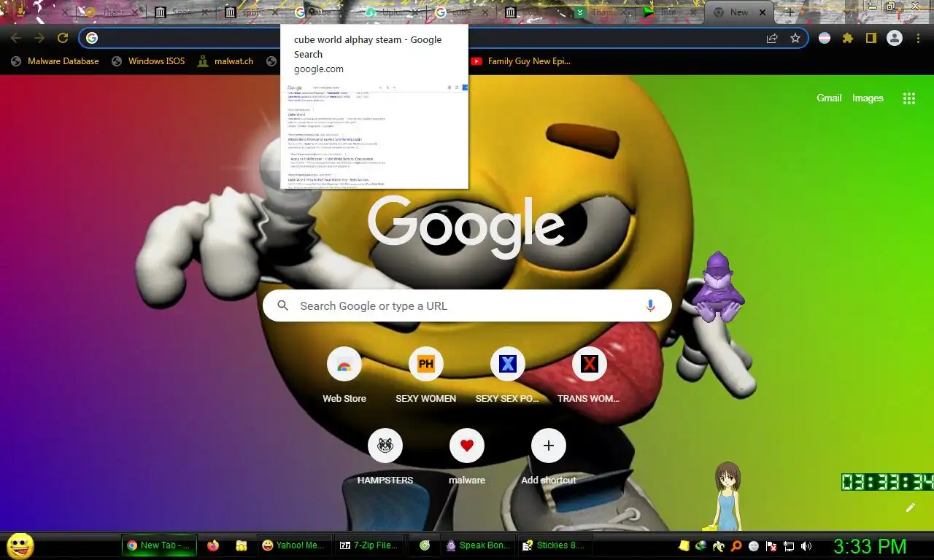The width and height of the screenshot is (934, 560).
Task: Go back with the browser back arrow
Action: tap(16, 39)
